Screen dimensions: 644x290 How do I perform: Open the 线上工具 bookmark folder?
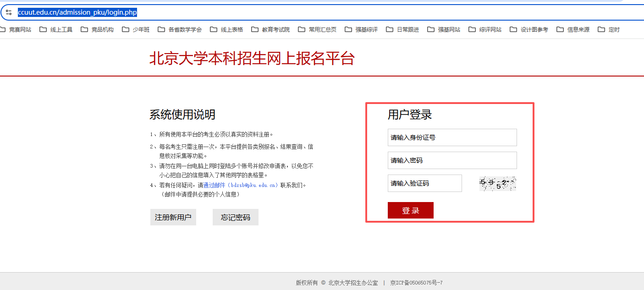click(x=56, y=30)
